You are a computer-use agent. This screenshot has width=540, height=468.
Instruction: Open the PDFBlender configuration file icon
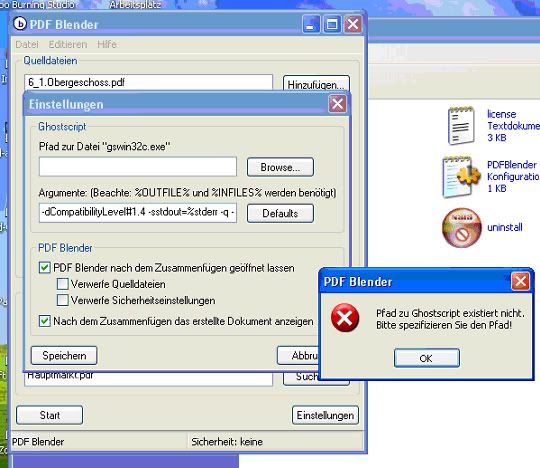coord(461,177)
